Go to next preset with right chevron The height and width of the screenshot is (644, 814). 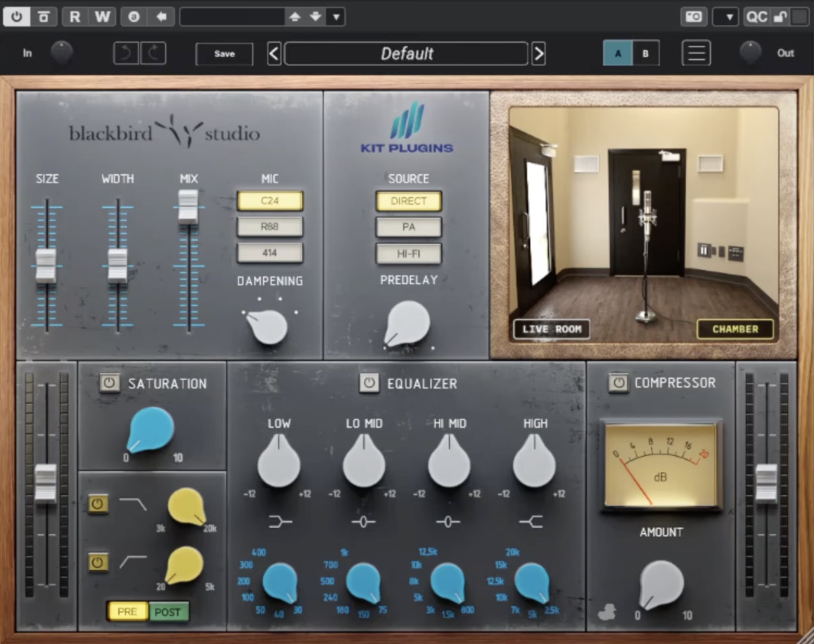click(x=539, y=54)
